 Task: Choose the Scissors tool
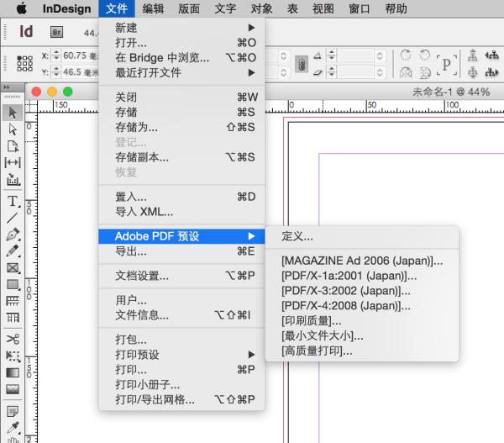point(13,338)
